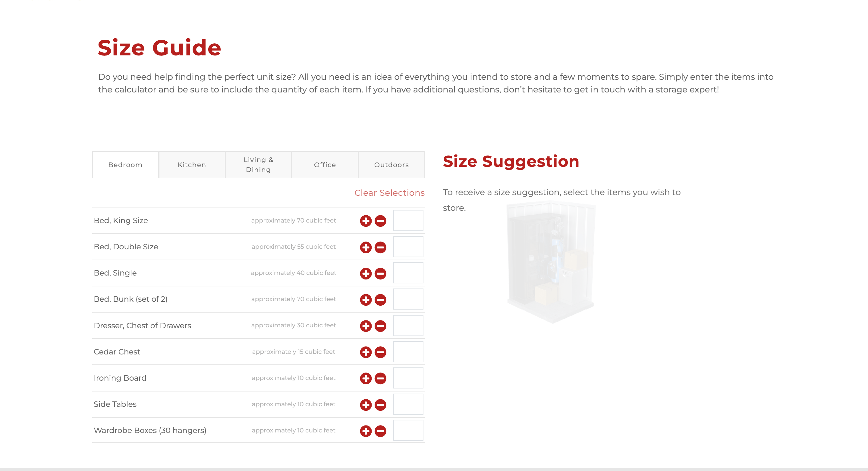Add Wardrobe Boxes with plus icon
Screen dimensions: 868x471
point(366,431)
